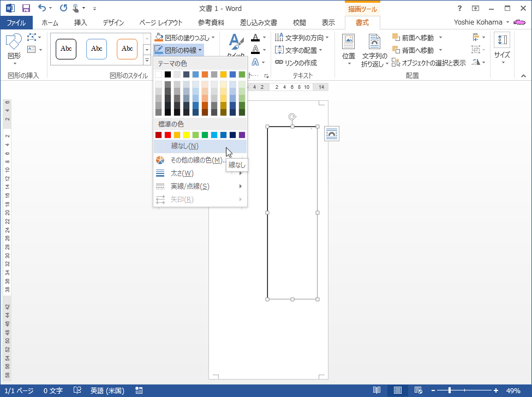Switch to read mode view icon

coord(376,390)
